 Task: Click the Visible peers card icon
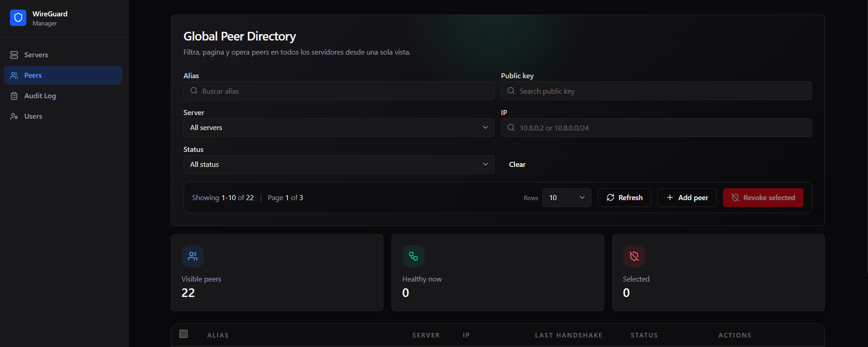193,256
